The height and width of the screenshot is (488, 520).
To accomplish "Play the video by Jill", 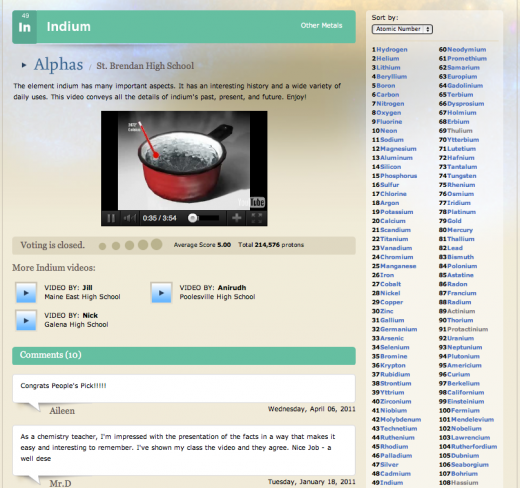I will tap(26, 293).
